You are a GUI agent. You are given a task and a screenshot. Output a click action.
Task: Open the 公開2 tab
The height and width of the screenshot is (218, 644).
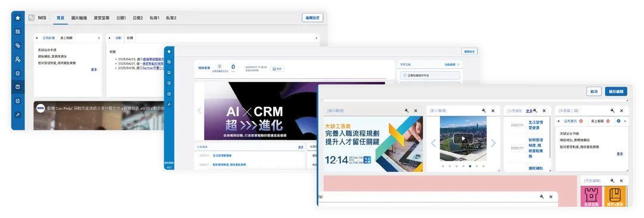click(x=138, y=18)
